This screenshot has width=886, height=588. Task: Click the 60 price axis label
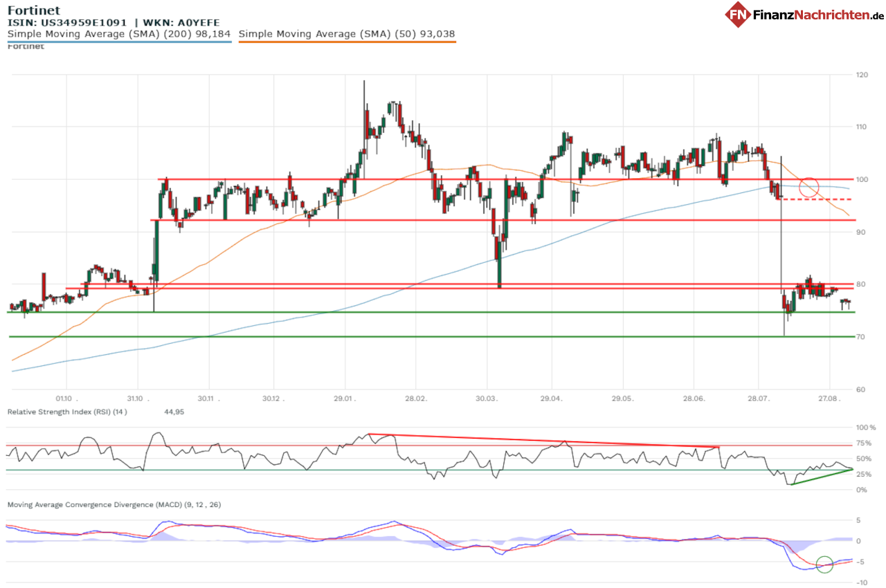860,389
